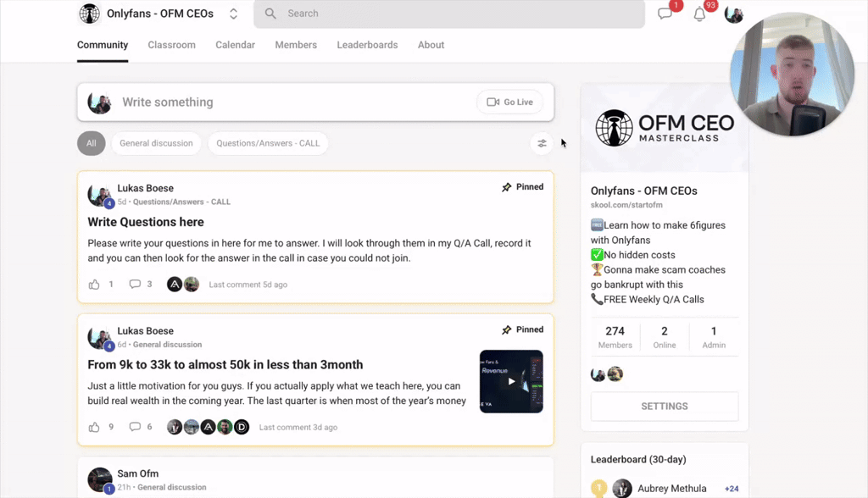Image resolution: width=868 pixels, height=498 pixels.
Task: Open skool.com/startofm link
Action: [626, 205]
